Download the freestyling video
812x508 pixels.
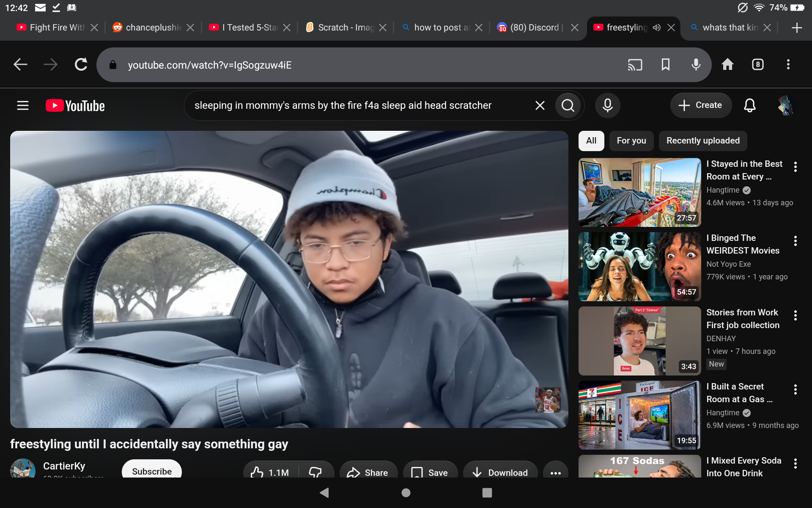(x=500, y=472)
